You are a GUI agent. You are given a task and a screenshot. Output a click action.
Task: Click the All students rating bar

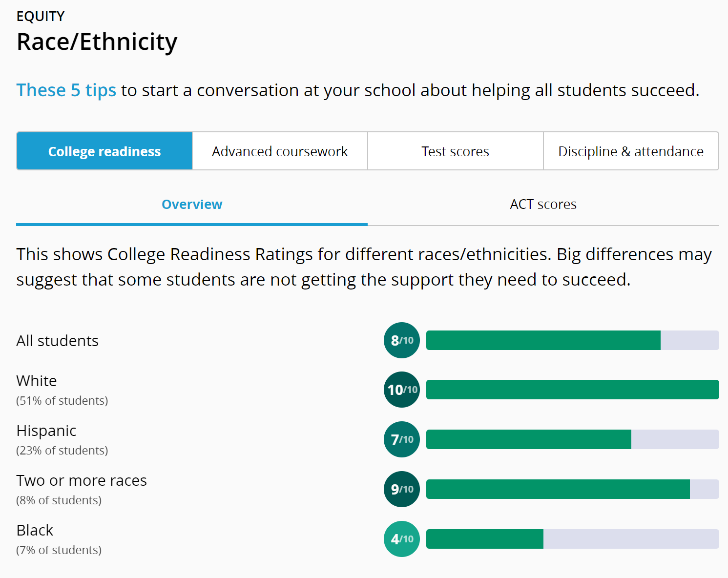click(x=572, y=340)
